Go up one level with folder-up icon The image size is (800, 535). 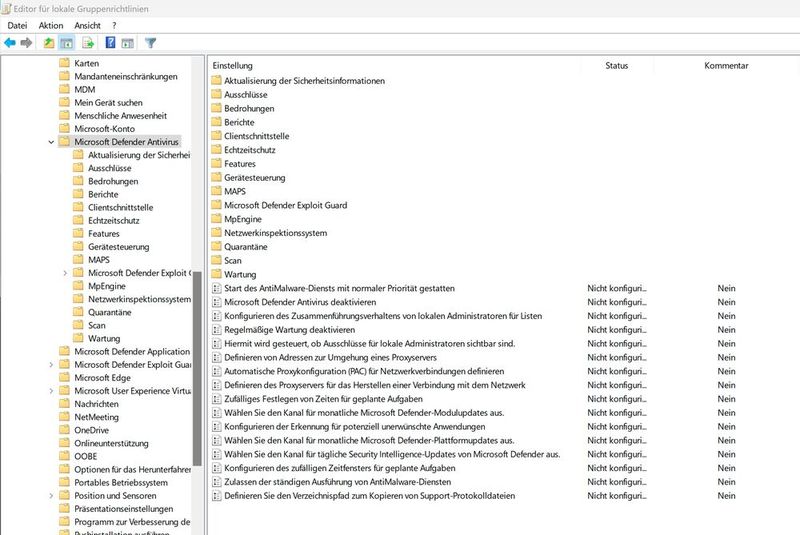49,43
